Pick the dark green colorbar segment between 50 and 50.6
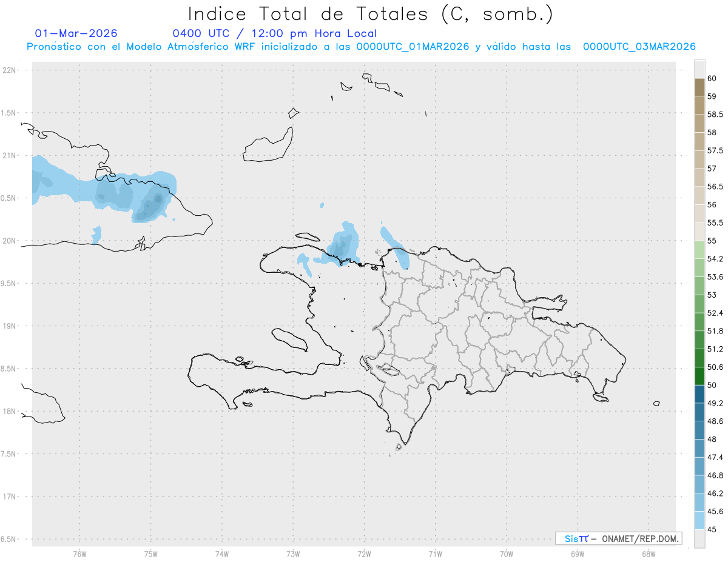The image size is (728, 562). (x=699, y=376)
